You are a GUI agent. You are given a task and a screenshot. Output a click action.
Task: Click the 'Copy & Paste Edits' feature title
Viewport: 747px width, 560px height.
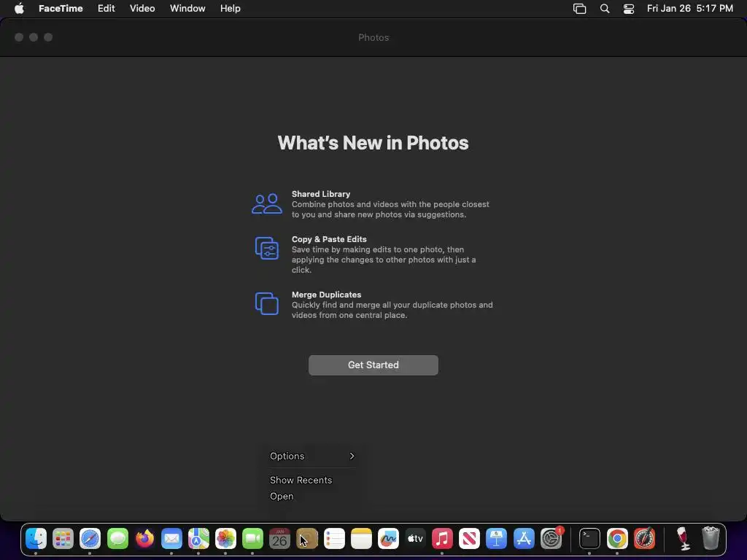point(329,239)
